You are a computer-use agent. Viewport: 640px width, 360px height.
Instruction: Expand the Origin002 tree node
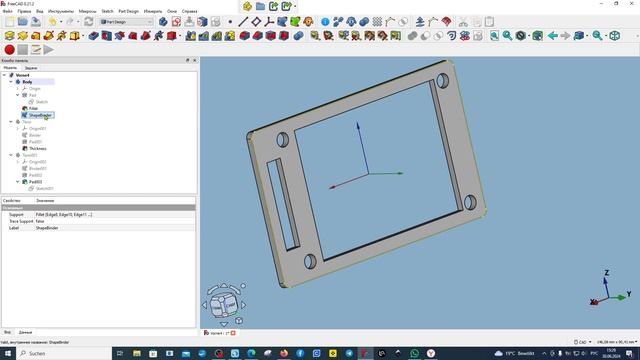click(18, 162)
